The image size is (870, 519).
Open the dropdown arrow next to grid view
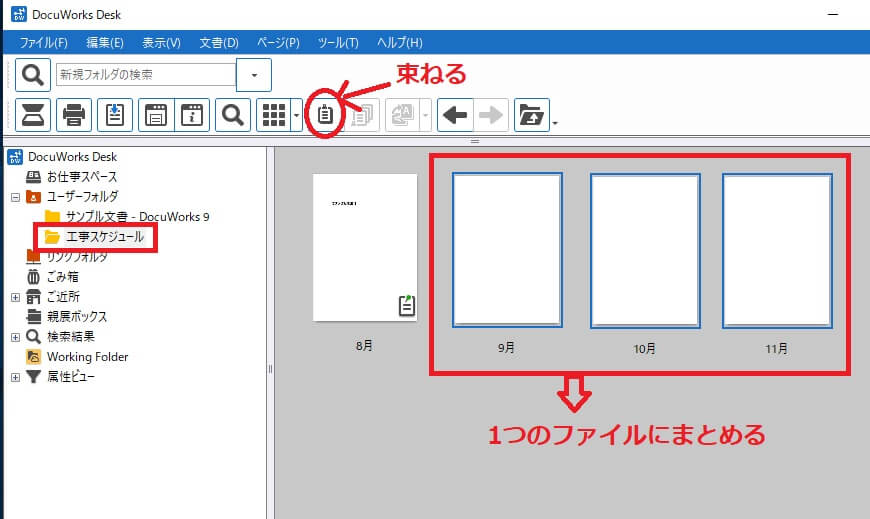[x=296, y=116]
